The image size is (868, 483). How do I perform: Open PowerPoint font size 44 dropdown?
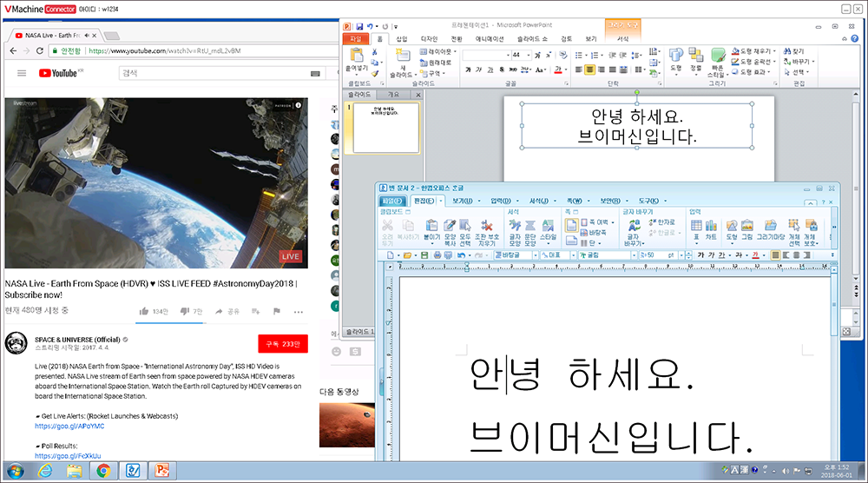pyautogui.click(x=529, y=56)
